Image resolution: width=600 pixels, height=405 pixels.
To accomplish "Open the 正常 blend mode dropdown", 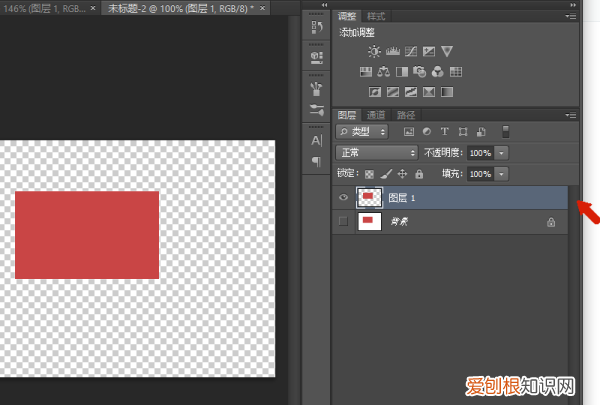I will (377, 153).
